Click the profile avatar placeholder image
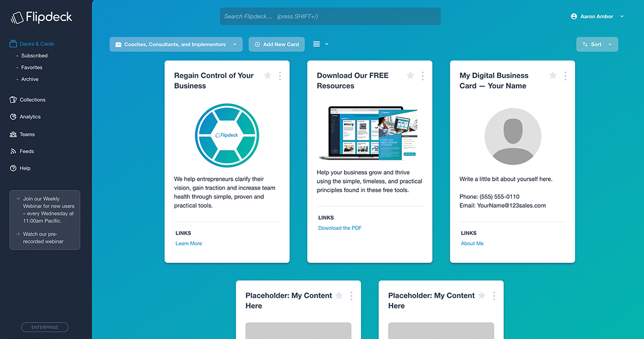 tap(512, 136)
